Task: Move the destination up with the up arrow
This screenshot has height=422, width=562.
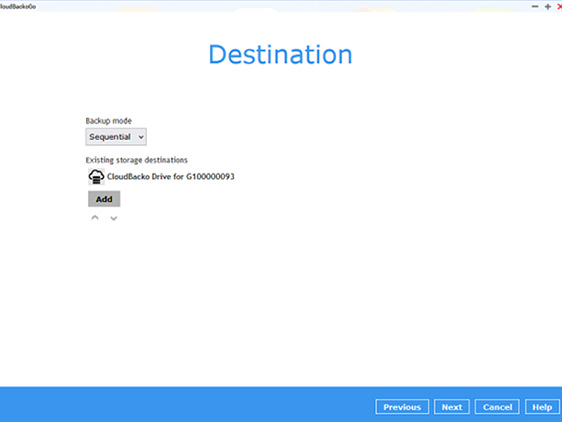Action: [95, 218]
